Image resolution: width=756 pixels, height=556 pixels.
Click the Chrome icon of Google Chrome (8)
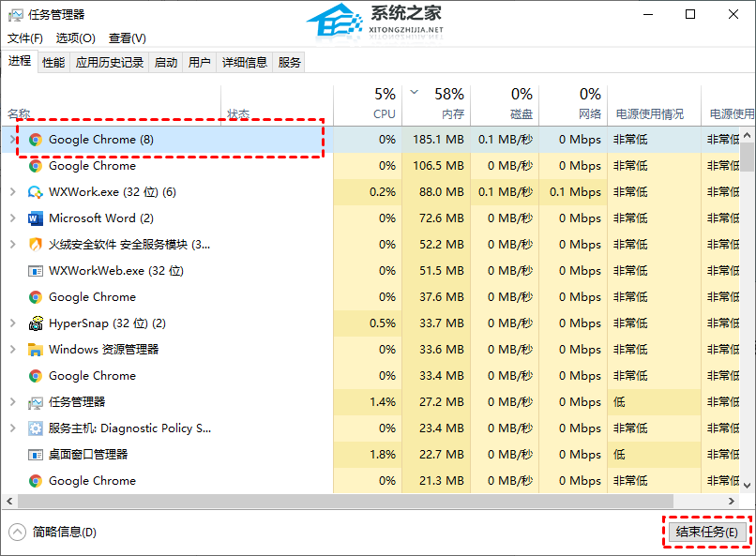click(36, 140)
